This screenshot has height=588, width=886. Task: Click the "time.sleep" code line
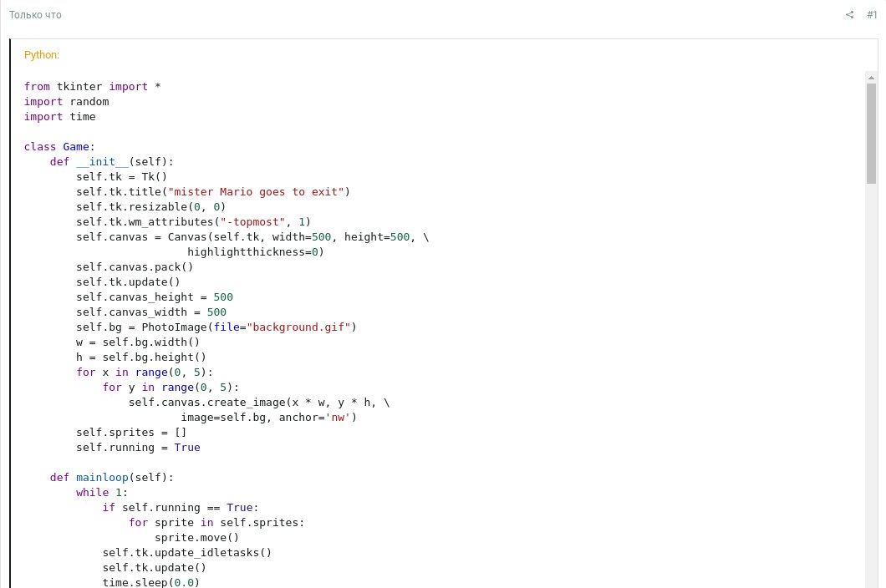pyautogui.click(x=150, y=582)
